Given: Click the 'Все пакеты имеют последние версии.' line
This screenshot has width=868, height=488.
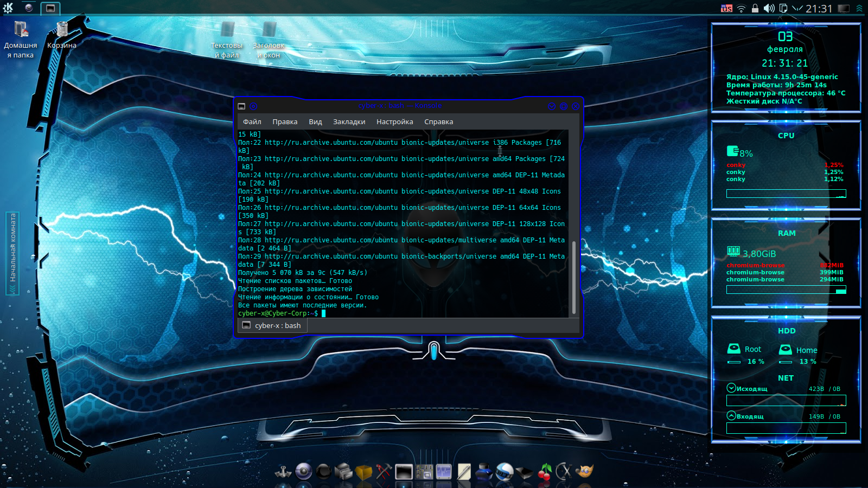Looking at the screenshot, I should click(x=302, y=305).
